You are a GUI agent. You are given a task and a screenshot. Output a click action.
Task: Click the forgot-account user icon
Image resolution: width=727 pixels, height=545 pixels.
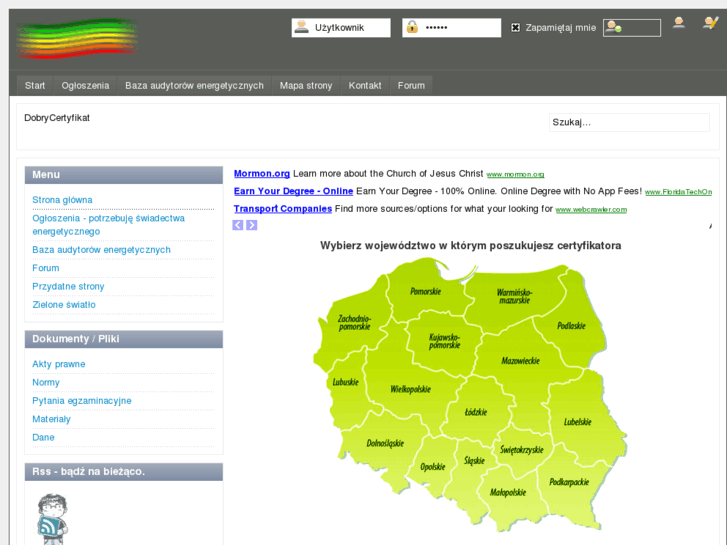(x=679, y=23)
